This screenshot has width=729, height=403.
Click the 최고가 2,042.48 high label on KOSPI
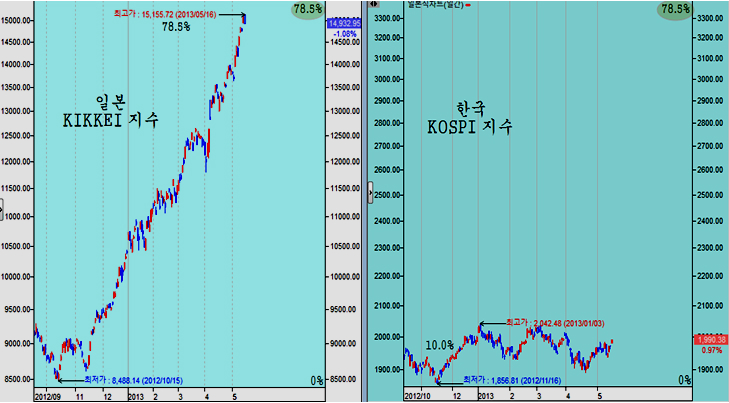[555, 323]
